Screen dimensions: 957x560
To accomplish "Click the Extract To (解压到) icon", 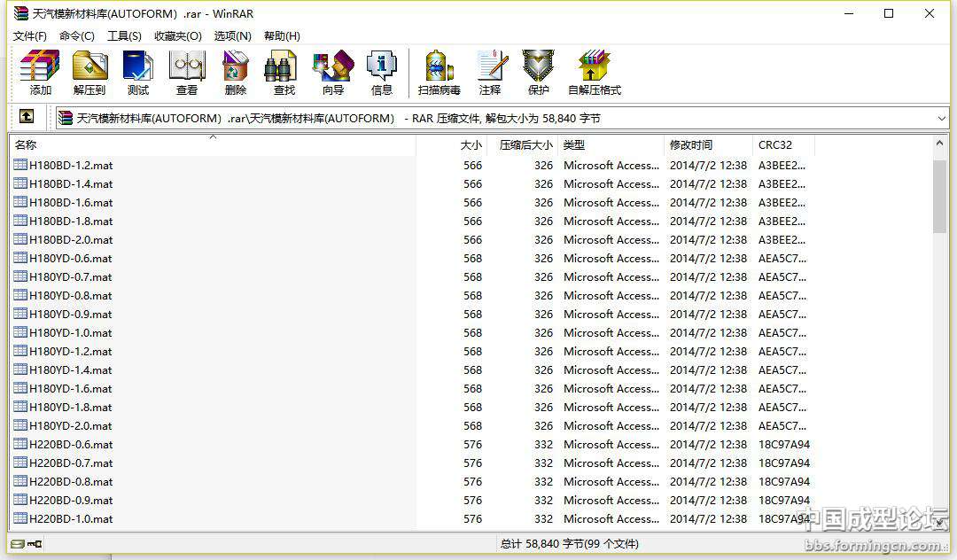I will pos(89,73).
